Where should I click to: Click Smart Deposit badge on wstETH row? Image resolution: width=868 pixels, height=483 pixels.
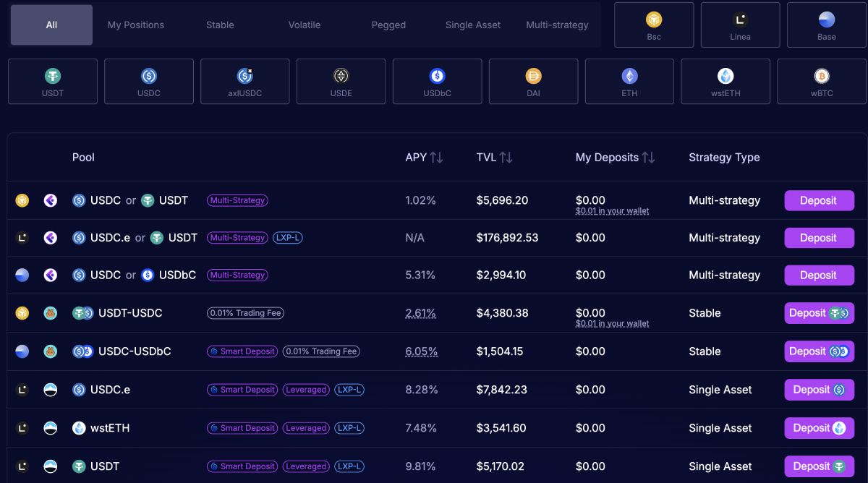pos(242,428)
